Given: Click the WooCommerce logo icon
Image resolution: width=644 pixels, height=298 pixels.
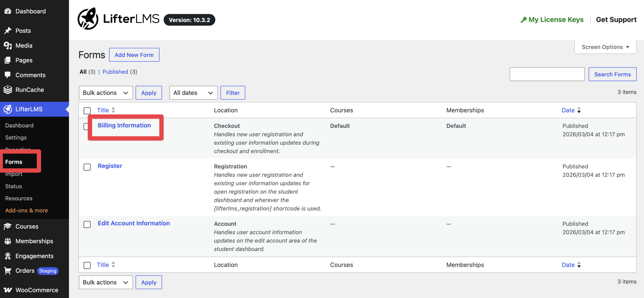Looking at the screenshot, I should click(x=8, y=290).
